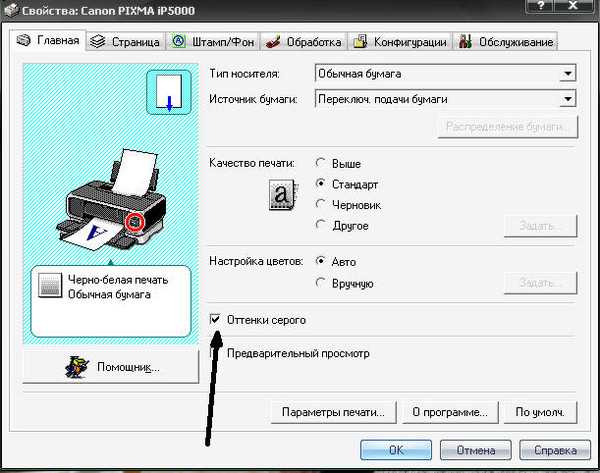Click the assistant character icon
This screenshot has width=600, height=473.
pos(77,367)
